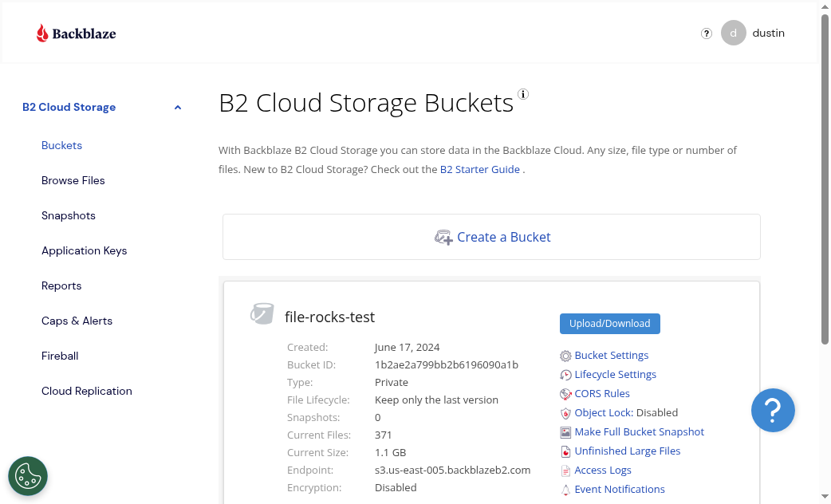Click the dustin username text
831x504 pixels.
point(769,33)
